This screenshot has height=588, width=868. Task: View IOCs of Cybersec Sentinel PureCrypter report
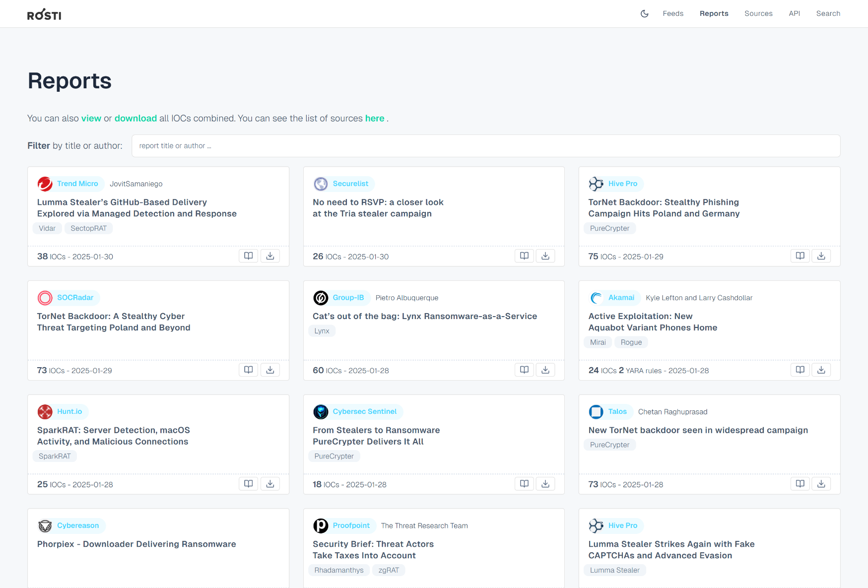click(524, 484)
